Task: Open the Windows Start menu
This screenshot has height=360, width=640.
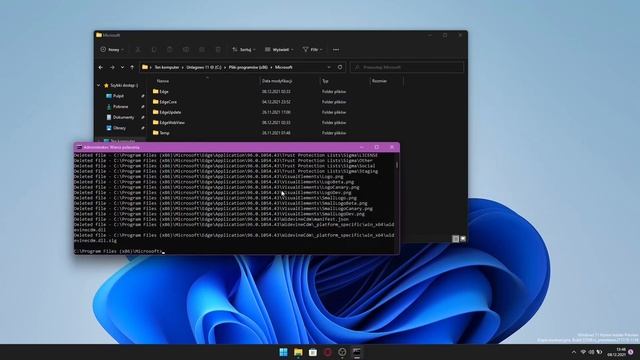Action: (x=283, y=352)
